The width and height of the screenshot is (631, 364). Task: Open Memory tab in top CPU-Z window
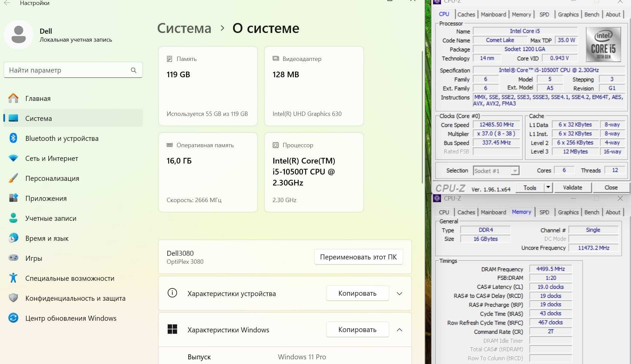[521, 14]
